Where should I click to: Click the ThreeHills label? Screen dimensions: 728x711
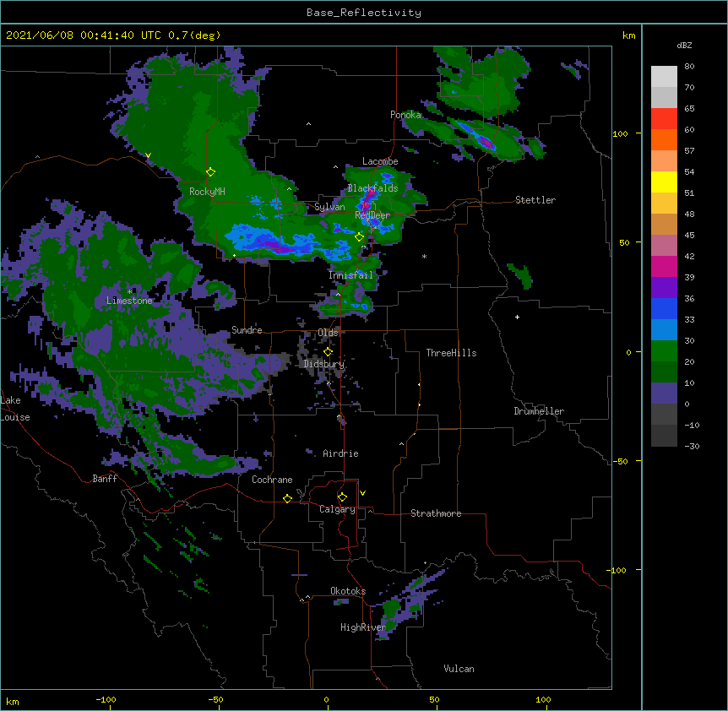[451, 353]
